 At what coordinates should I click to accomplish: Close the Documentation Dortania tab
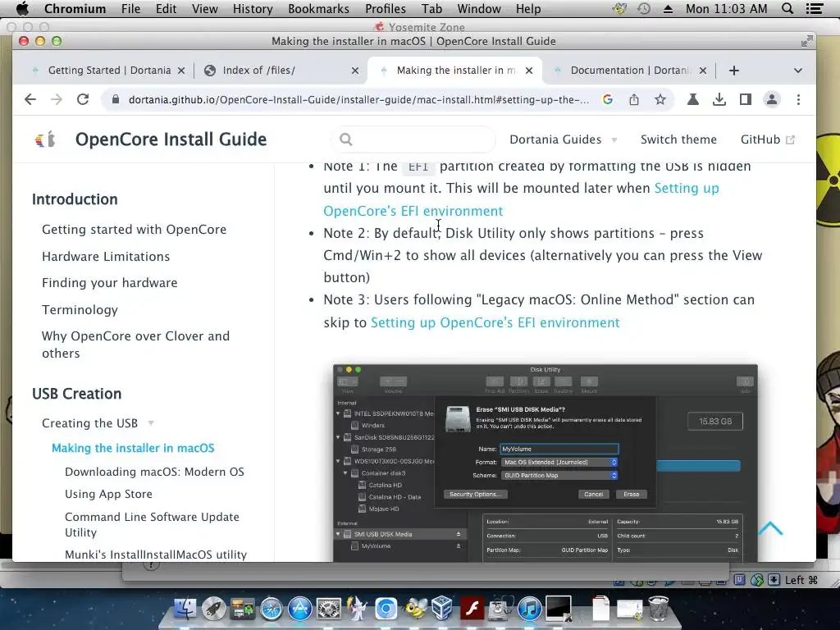click(x=703, y=71)
